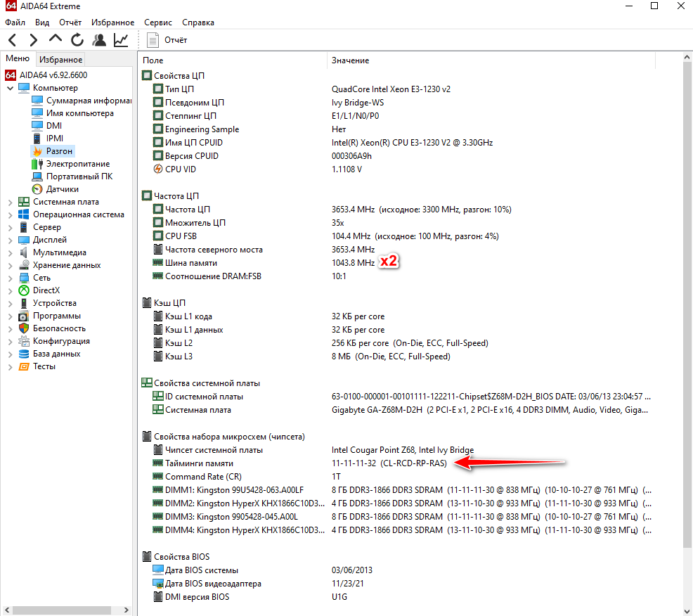Click the Мультимедиа speaker icon

click(24, 252)
